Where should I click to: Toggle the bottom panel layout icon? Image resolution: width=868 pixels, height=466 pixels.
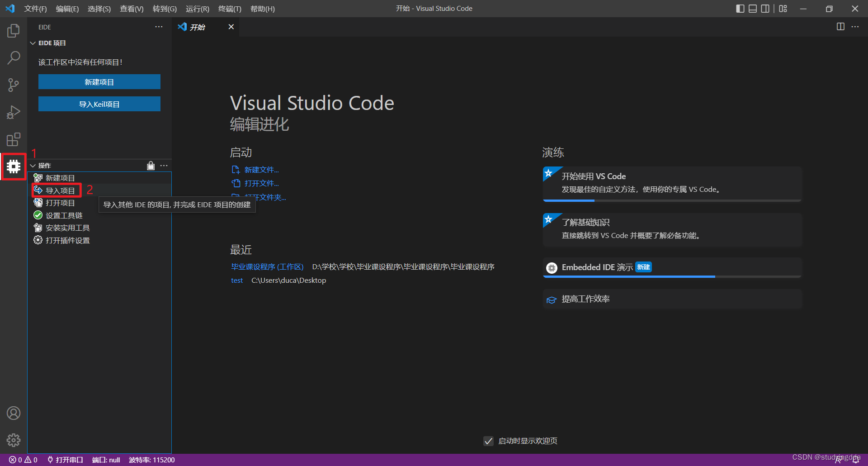pyautogui.click(x=753, y=9)
